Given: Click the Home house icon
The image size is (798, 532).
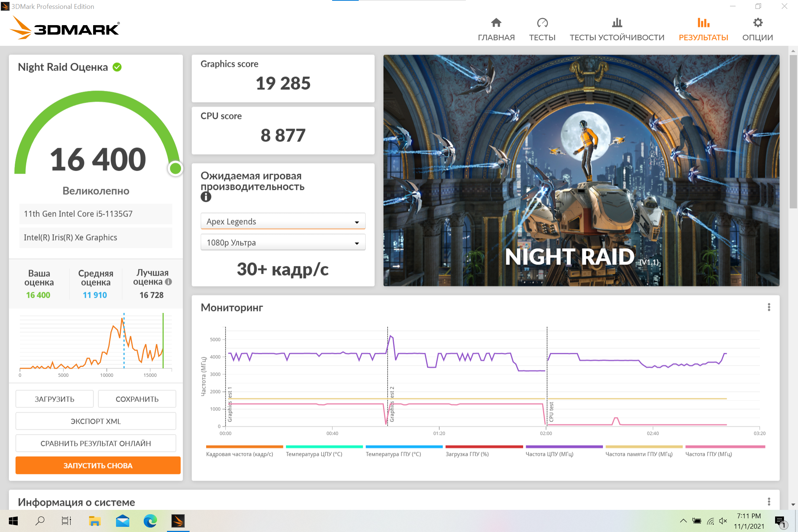Looking at the screenshot, I should coord(496,23).
